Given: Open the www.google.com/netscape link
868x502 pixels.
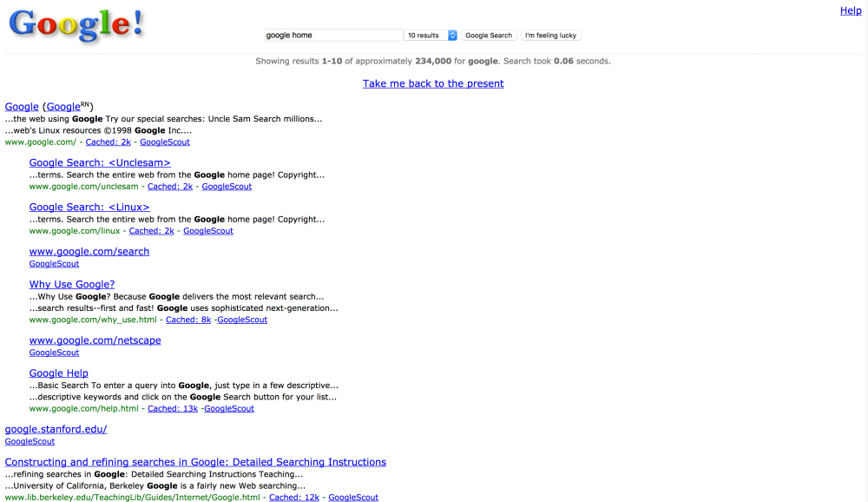Looking at the screenshot, I should 95,340.
